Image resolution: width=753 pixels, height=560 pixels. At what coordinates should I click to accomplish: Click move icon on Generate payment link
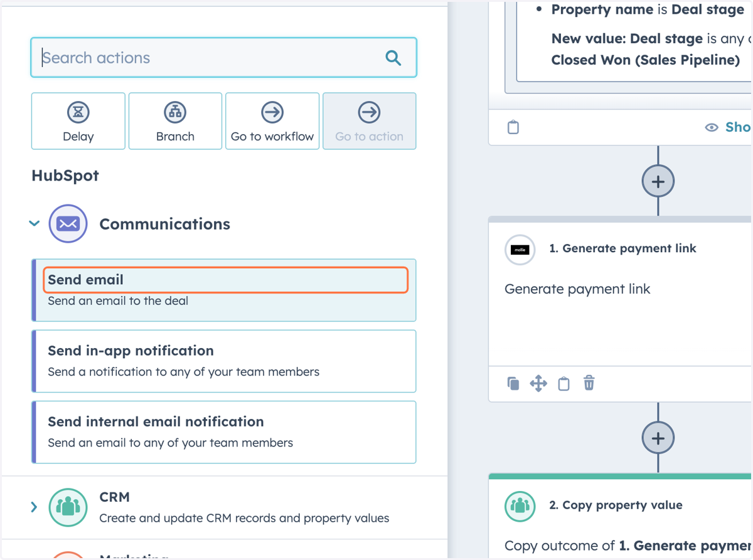coord(538,383)
